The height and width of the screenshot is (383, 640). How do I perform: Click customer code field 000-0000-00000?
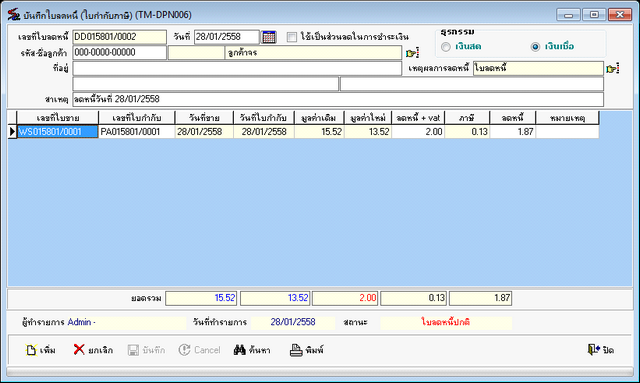[x=120, y=53]
